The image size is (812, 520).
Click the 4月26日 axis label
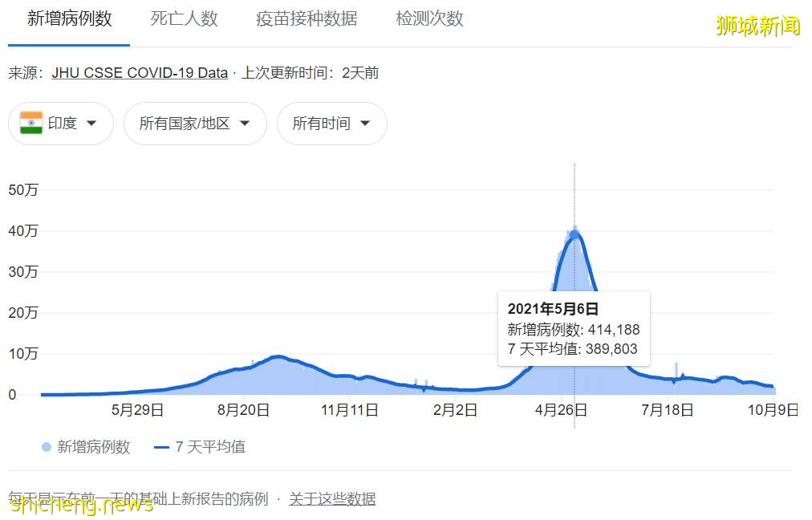(560, 409)
